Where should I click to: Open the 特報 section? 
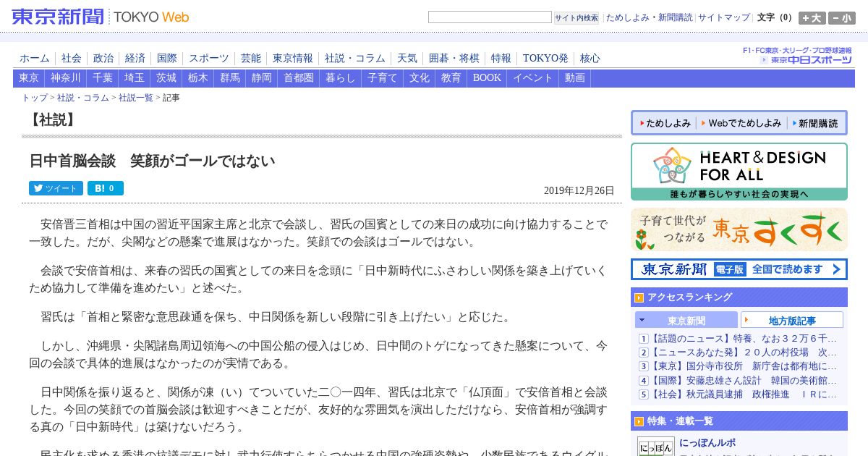tap(501, 58)
